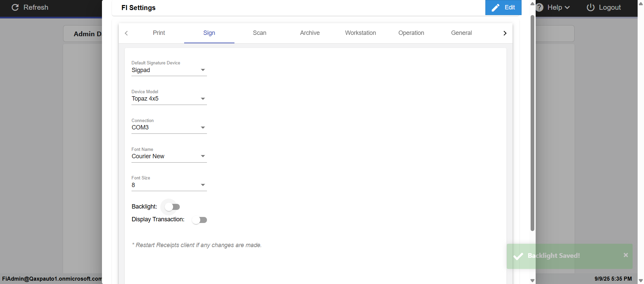Open the Connection dropdown

[x=169, y=128]
